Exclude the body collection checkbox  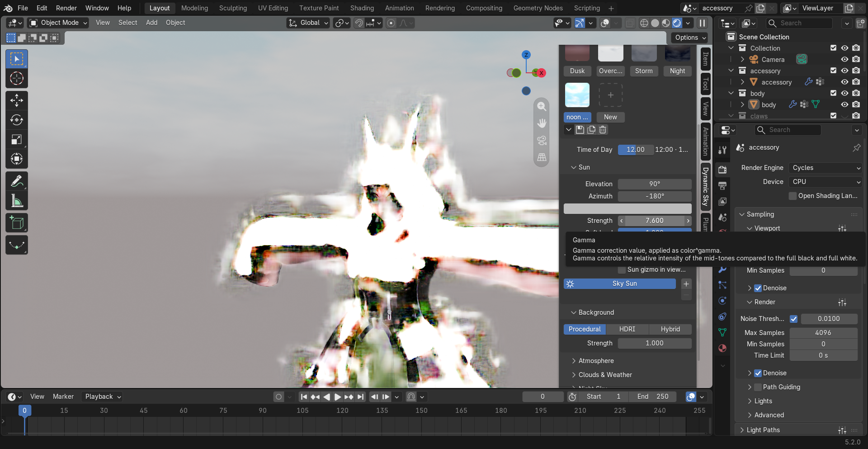click(833, 93)
